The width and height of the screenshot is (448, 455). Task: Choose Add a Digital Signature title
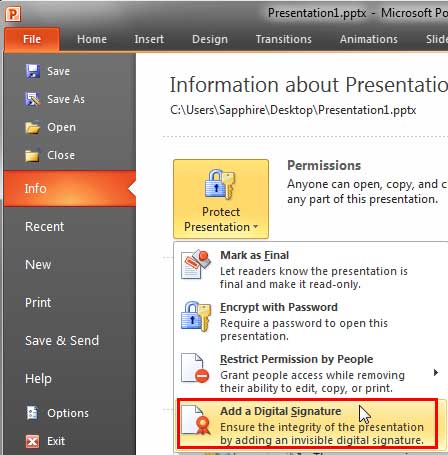tap(280, 411)
